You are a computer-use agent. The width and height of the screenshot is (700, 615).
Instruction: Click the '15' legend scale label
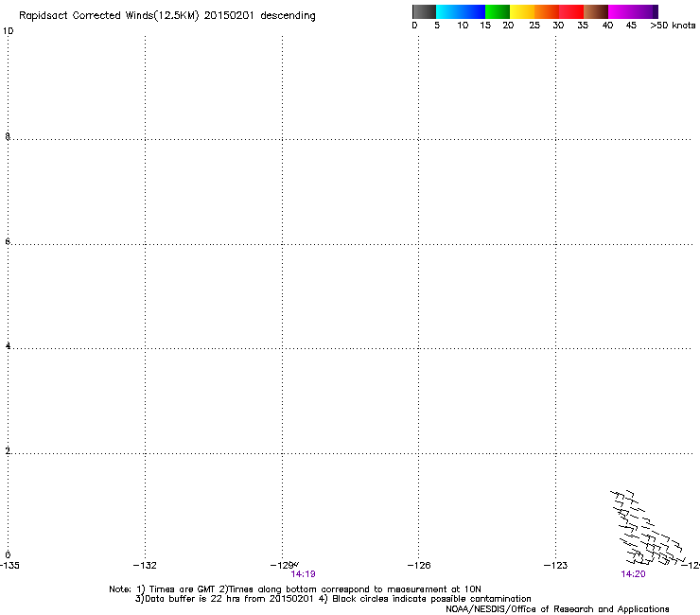(x=485, y=26)
